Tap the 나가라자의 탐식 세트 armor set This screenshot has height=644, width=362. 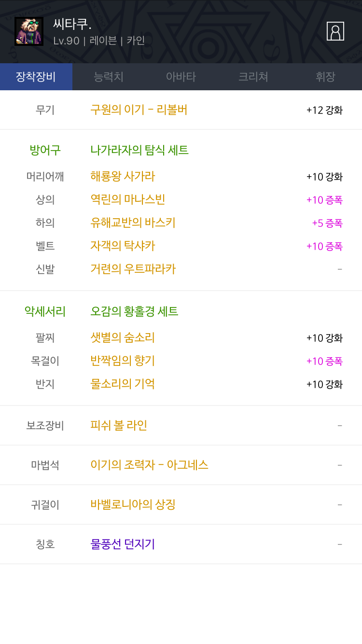click(139, 151)
